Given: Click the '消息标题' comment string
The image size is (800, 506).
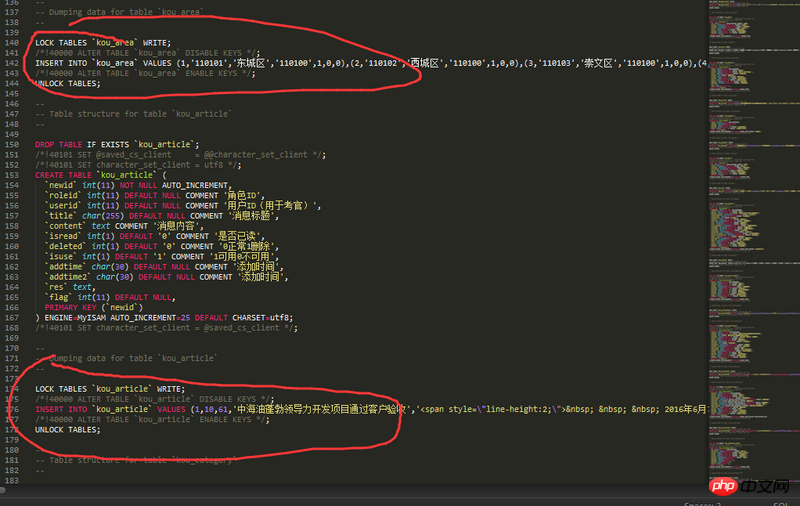Looking at the screenshot, I should [253, 216].
